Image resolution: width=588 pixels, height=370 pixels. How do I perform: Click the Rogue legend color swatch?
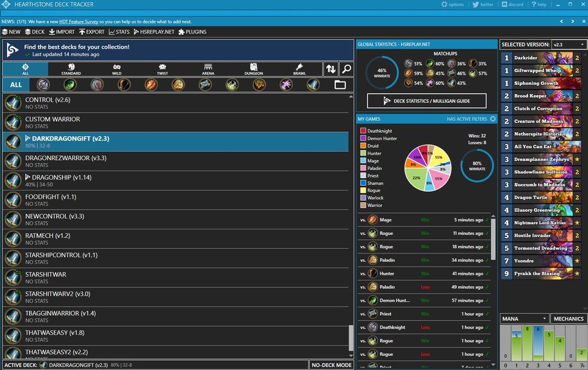[363, 190]
